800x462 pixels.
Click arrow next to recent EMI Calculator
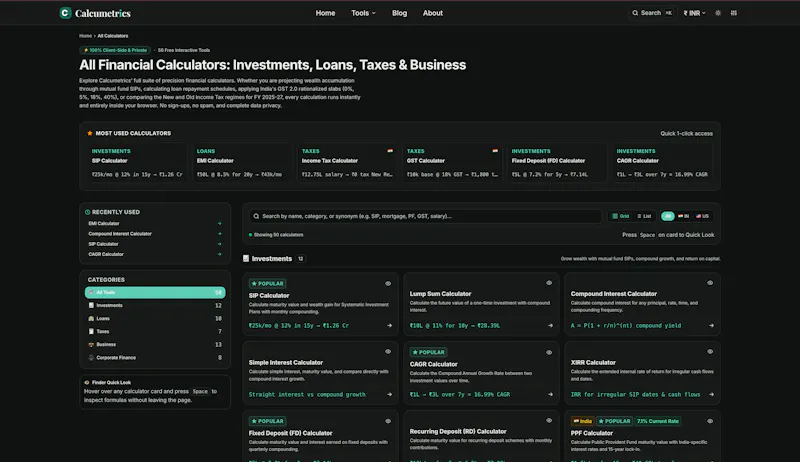click(x=219, y=223)
